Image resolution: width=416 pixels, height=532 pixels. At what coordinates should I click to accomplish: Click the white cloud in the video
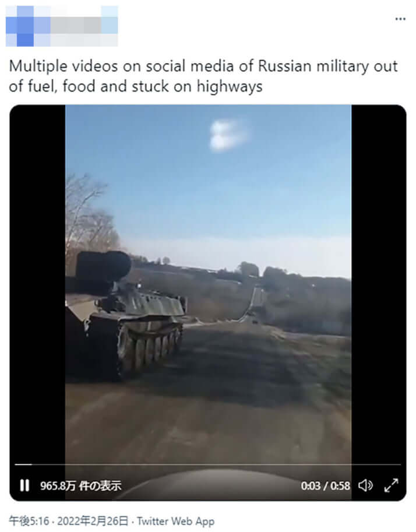click(x=227, y=135)
